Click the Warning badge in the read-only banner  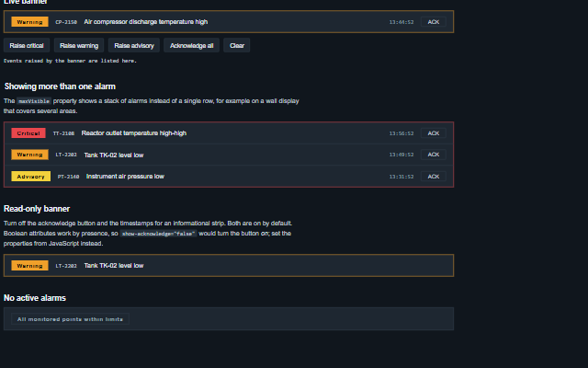(29, 266)
